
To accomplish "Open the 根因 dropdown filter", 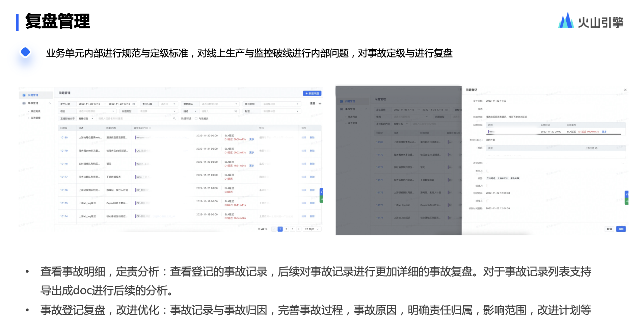I will pos(97,111).
